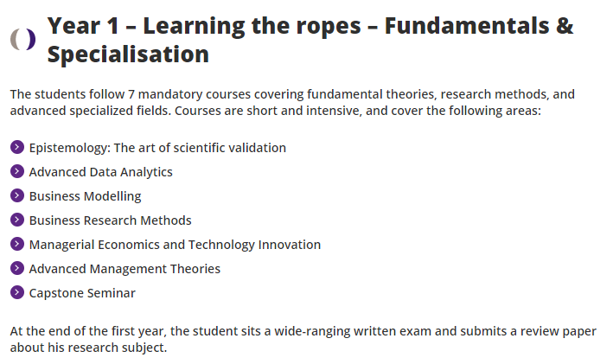
Task: Click the word Specialisation in the heading
Action: [x=128, y=54]
